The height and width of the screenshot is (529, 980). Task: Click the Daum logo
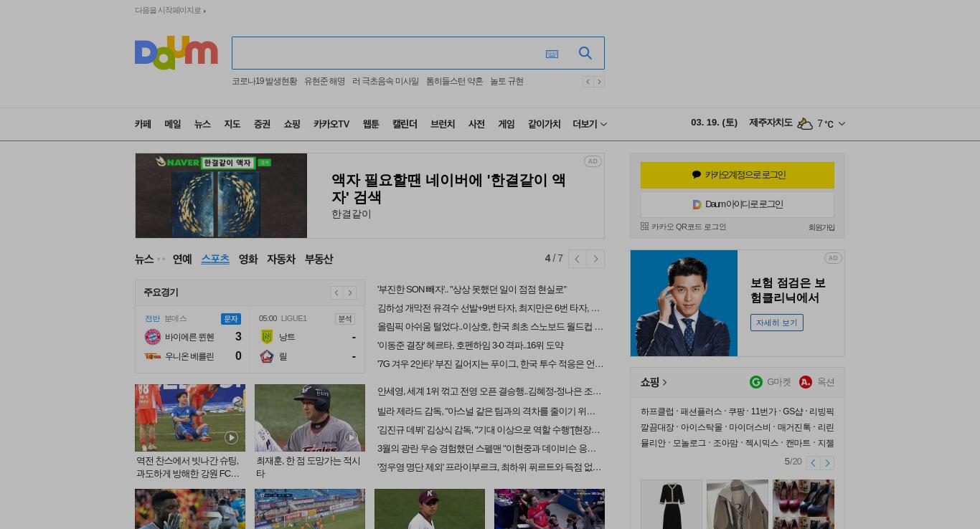[x=176, y=53]
